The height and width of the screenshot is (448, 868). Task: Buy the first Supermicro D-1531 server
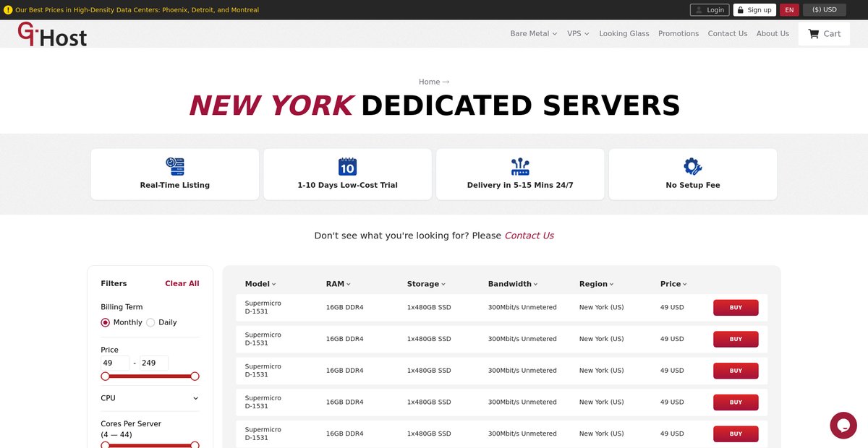click(736, 308)
